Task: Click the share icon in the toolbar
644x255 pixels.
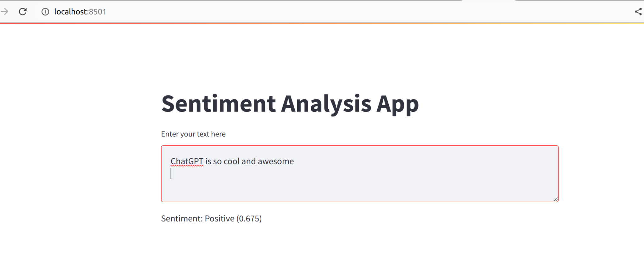Action: pos(638,12)
